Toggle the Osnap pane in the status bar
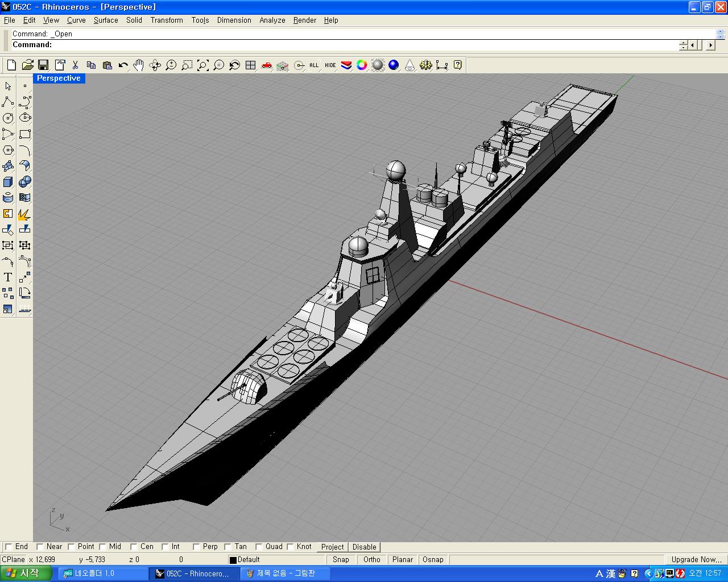 coord(433,560)
